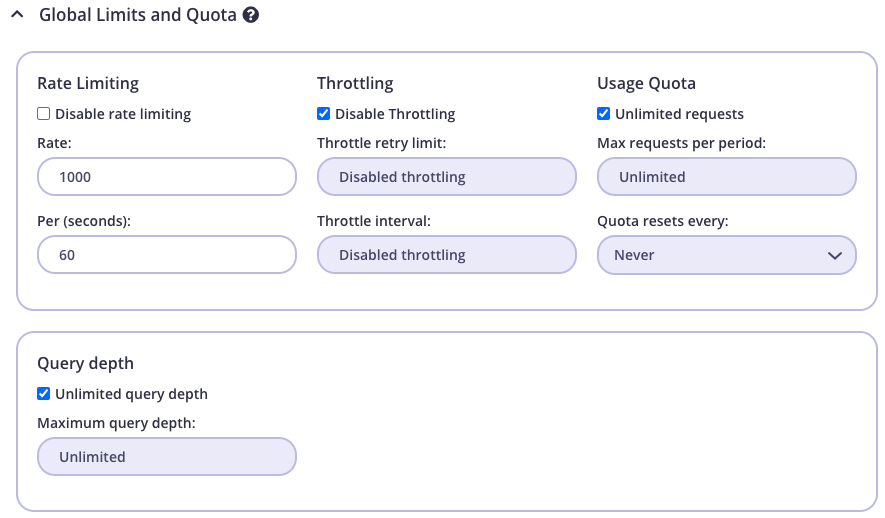Collapse the Global Limits and Quota section

point(17,16)
